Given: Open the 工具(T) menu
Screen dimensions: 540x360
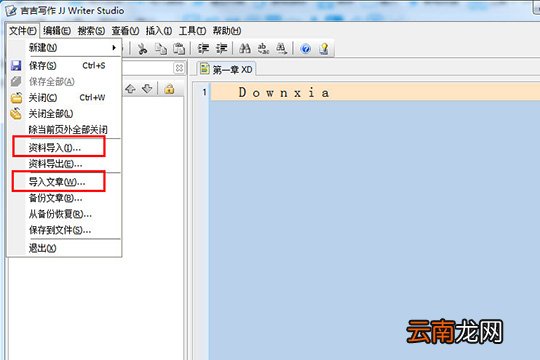Looking at the screenshot, I should click(x=192, y=31).
